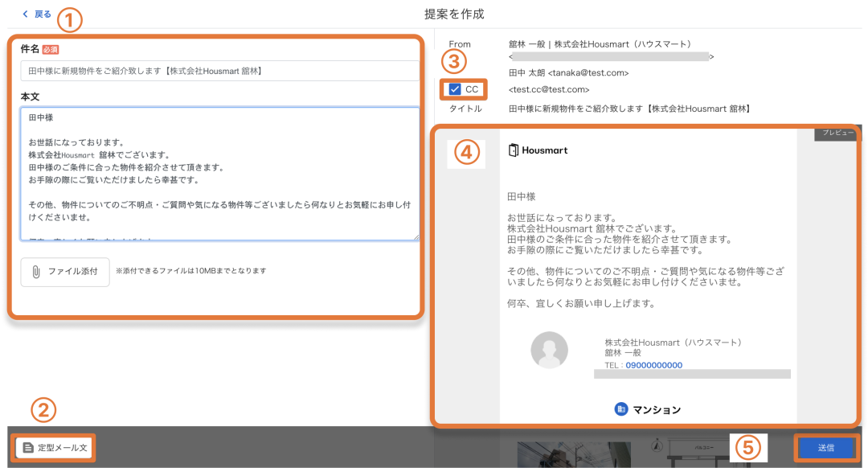
Task: Click the マンション heading text in preview
Action: tap(657, 410)
